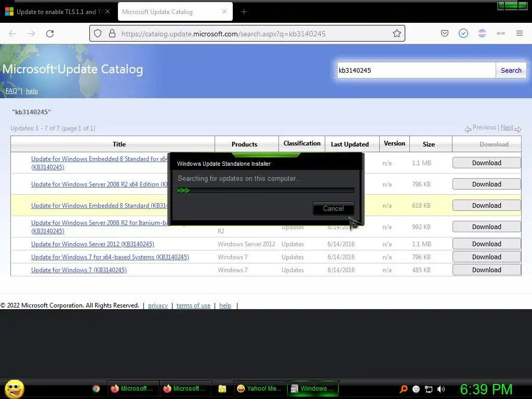This screenshot has height=399, width=532.
Task: Open Update for Windows Server 2008 R2 Itanium link
Action: point(99,227)
